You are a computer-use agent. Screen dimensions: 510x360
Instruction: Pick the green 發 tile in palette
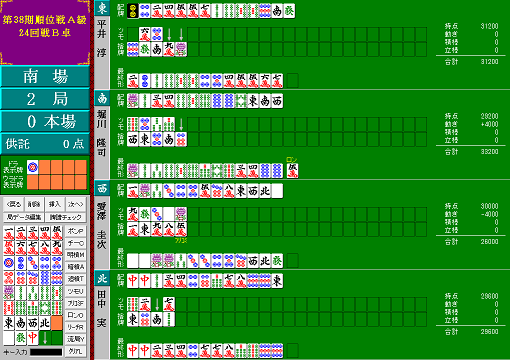pyautogui.click(x=21, y=338)
